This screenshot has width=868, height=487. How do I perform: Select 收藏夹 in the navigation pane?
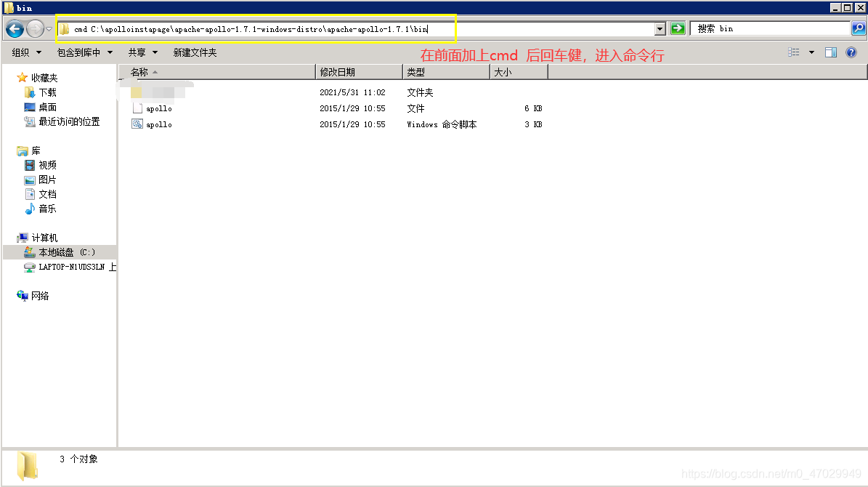44,78
